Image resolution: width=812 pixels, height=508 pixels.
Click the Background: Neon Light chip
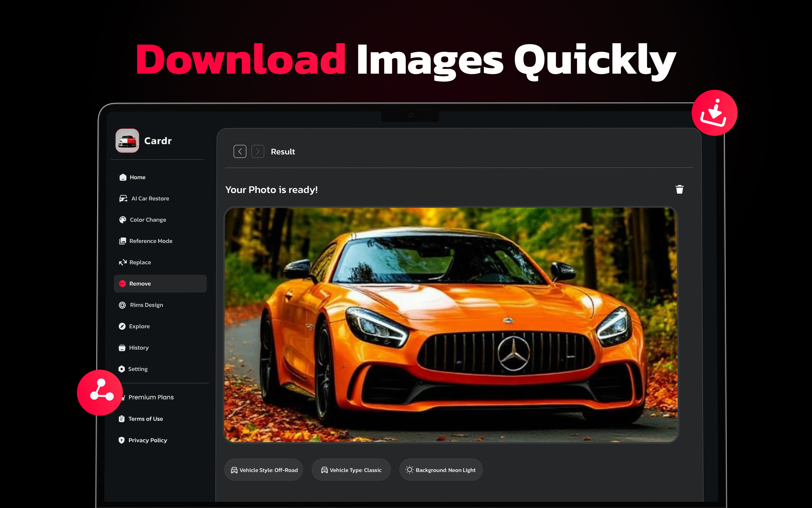pos(441,470)
